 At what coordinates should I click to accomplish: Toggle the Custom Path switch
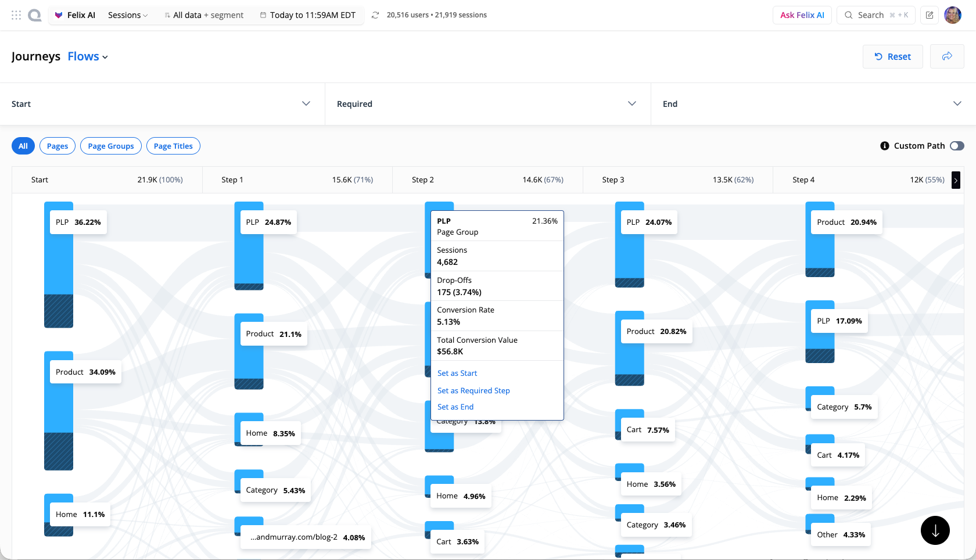point(957,146)
